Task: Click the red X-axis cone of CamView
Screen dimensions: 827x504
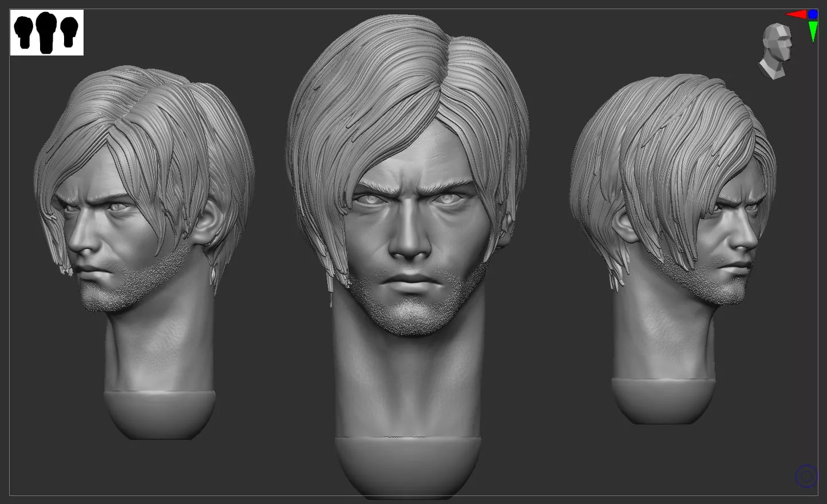Action: click(x=796, y=14)
